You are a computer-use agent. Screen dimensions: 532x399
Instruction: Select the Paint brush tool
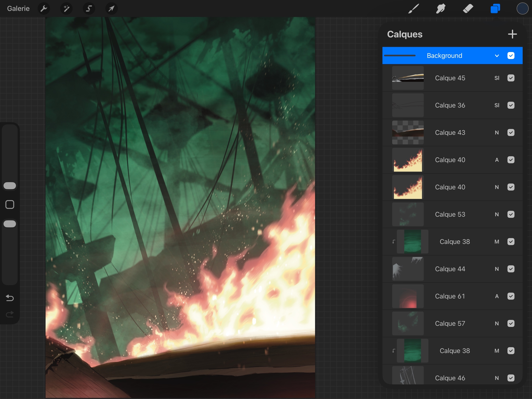[x=413, y=9]
